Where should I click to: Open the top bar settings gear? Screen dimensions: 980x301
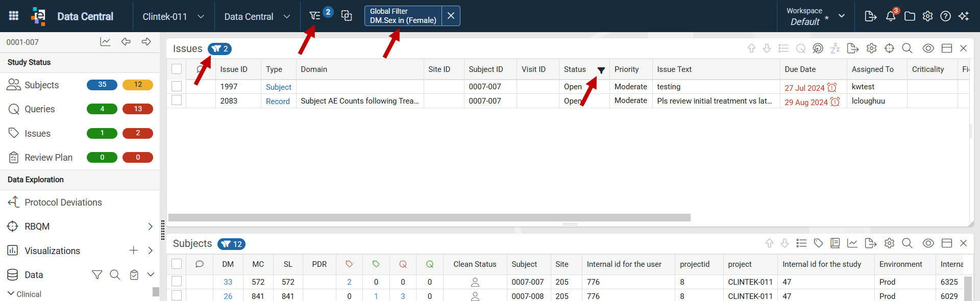click(x=928, y=16)
